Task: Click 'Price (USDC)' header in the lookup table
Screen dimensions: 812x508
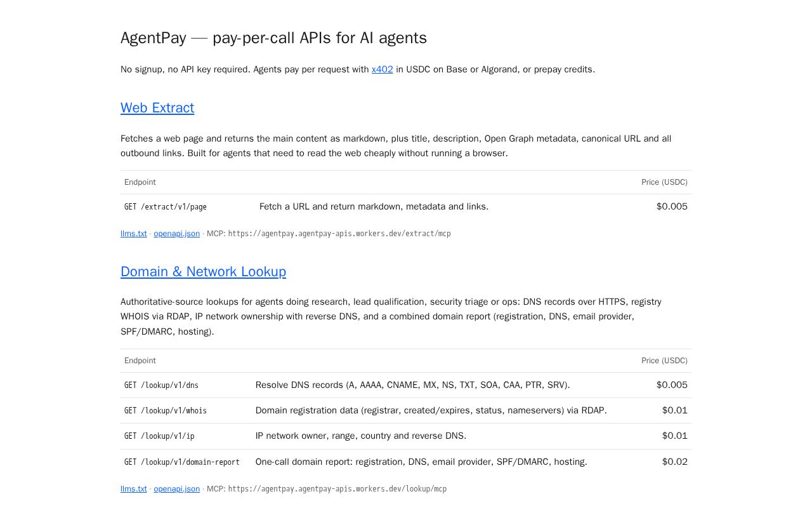Action: coord(664,361)
